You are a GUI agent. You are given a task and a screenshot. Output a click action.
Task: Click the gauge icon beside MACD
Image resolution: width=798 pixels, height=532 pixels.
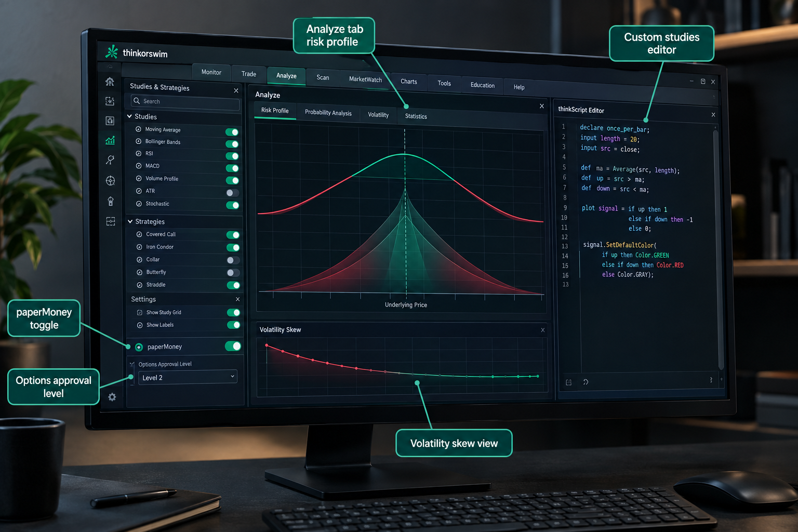[139, 166]
